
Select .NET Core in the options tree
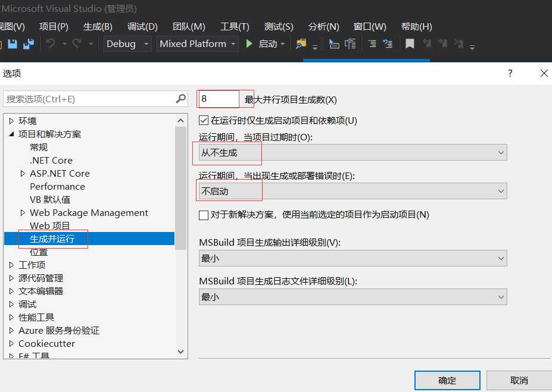pos(51,161)
